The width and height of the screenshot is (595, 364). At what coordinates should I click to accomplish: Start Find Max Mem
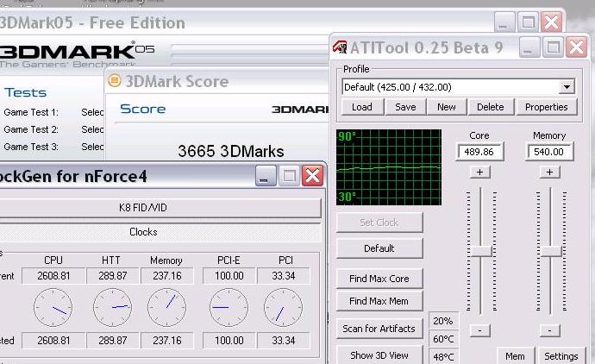pos(379,301)
